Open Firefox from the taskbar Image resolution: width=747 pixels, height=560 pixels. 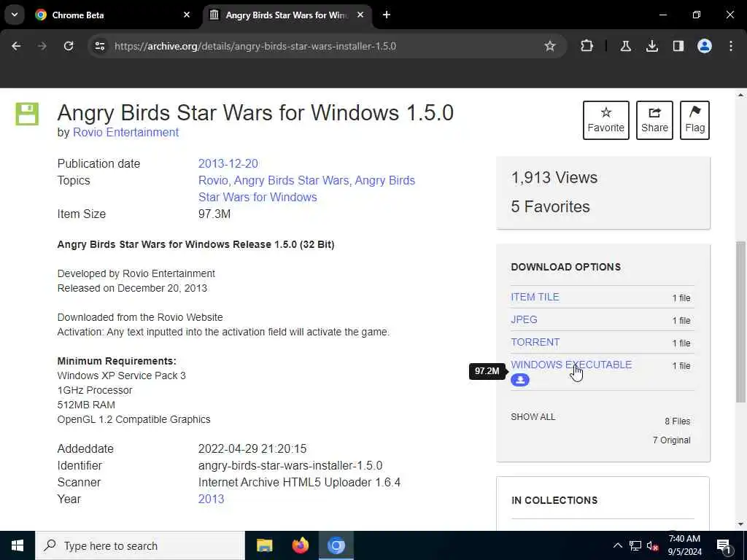[300, 545]
